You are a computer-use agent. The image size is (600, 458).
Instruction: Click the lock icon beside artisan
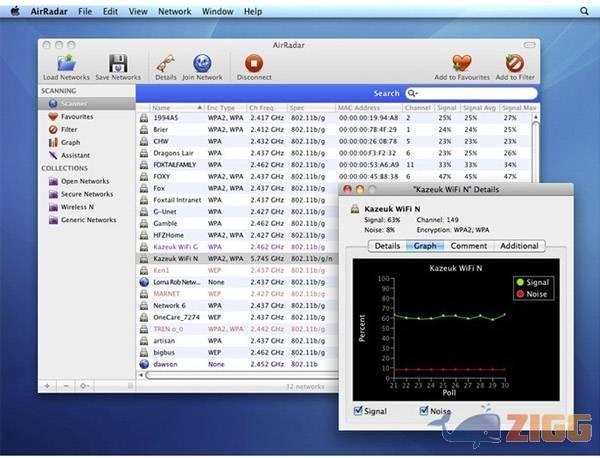(x=144, y=341)
